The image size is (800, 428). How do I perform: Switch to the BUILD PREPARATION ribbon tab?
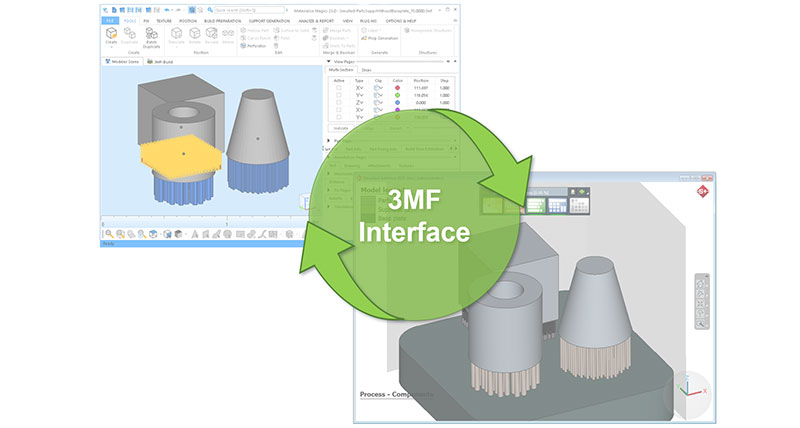[222, 21]
